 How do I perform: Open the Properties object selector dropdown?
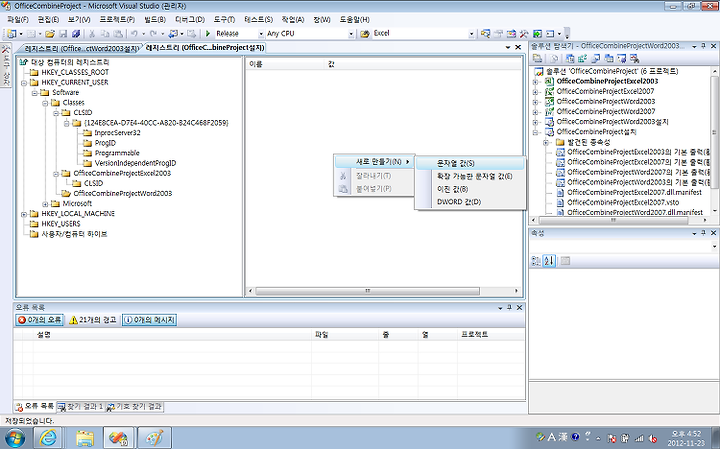tap(714, 247)
